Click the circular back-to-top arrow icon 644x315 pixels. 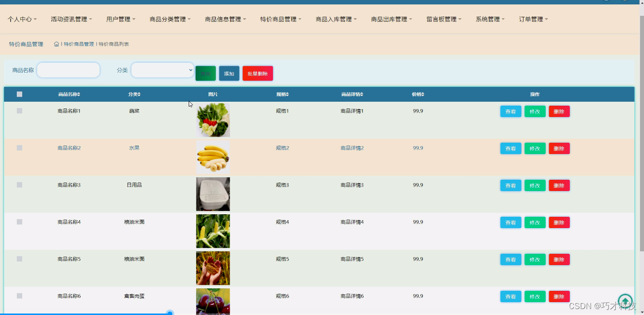625,300
